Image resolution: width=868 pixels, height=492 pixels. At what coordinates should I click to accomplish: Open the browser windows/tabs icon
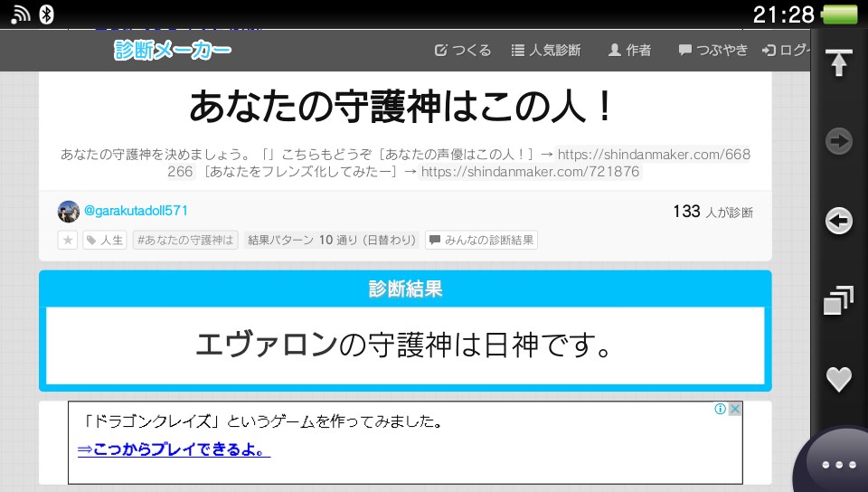(839, 300)
